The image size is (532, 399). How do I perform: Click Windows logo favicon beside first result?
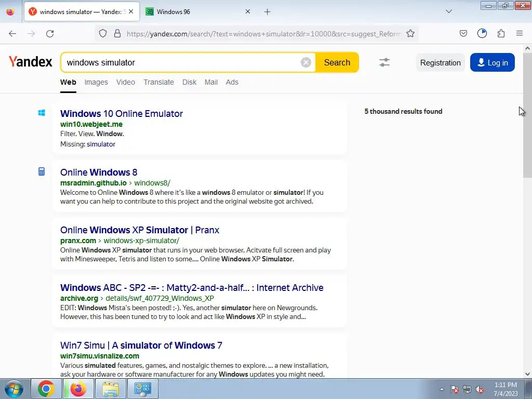click(x=42, y=113)
